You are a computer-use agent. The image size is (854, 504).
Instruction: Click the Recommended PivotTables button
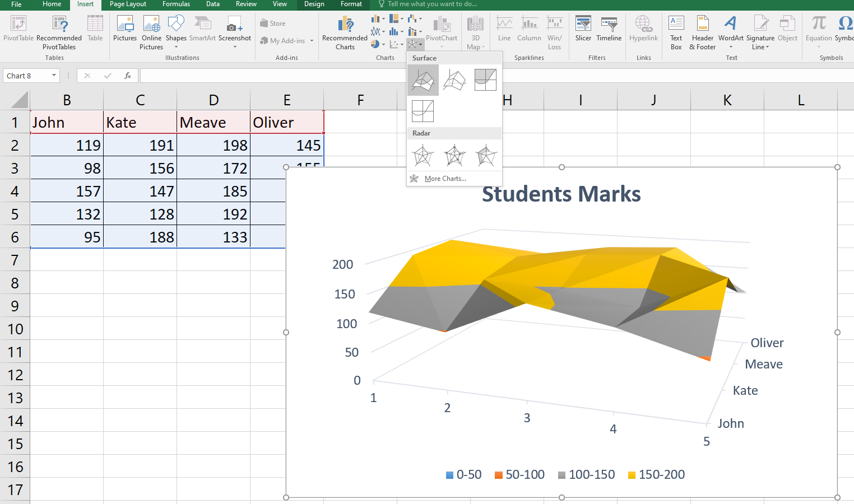click(59, 32)
